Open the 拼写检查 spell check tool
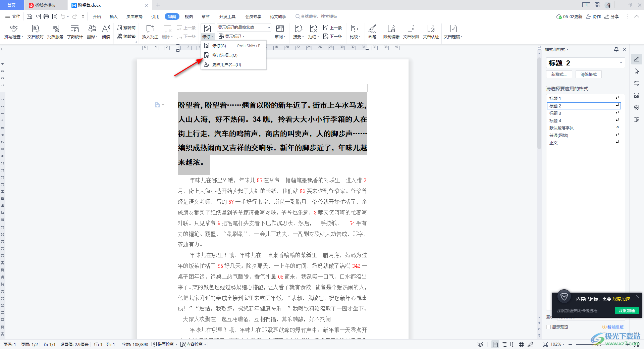 pyautogui.click(x=13, y=32)
